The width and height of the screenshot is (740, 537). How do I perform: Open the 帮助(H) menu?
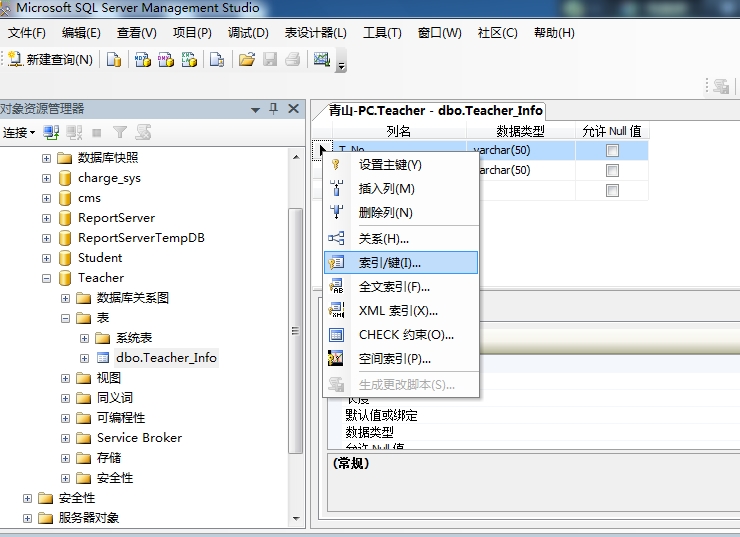(555, 33)
